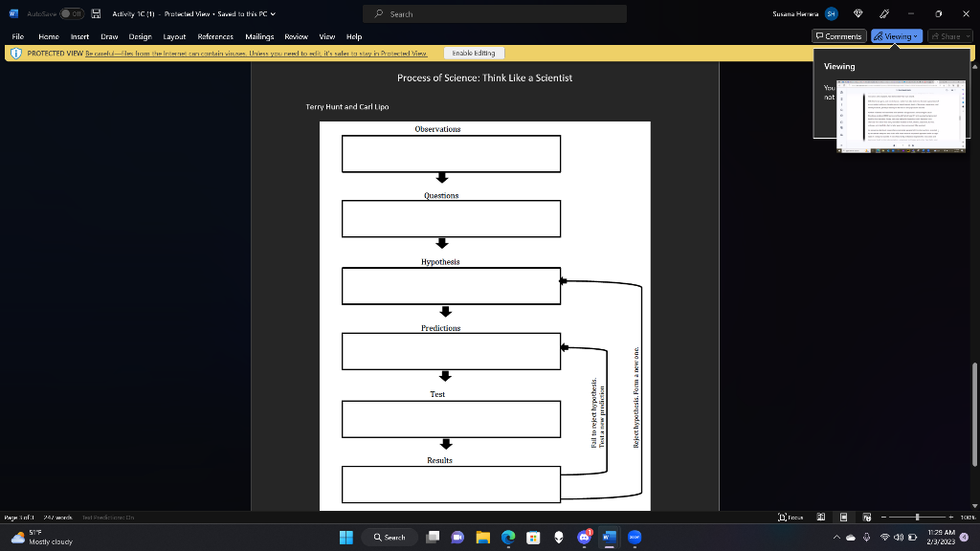Screen dimensions: 980x551
Task: Click Page 3 of 3 status indicator
Action: tap(19, 518)
